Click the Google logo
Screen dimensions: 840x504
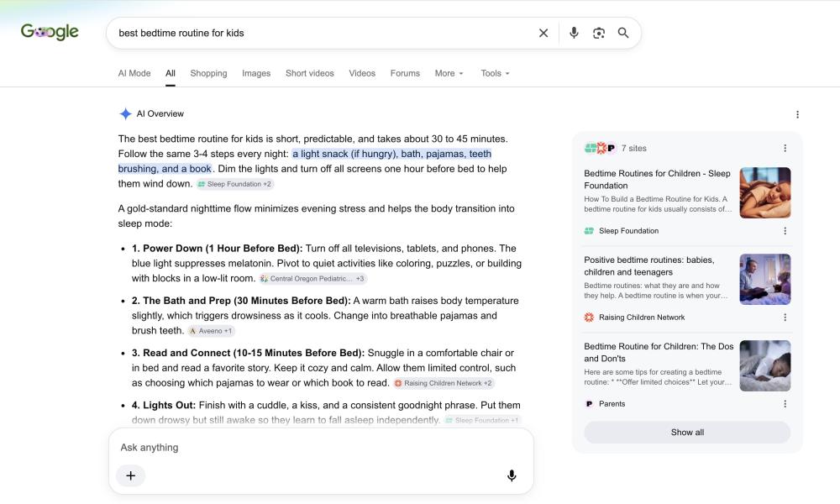50,32
